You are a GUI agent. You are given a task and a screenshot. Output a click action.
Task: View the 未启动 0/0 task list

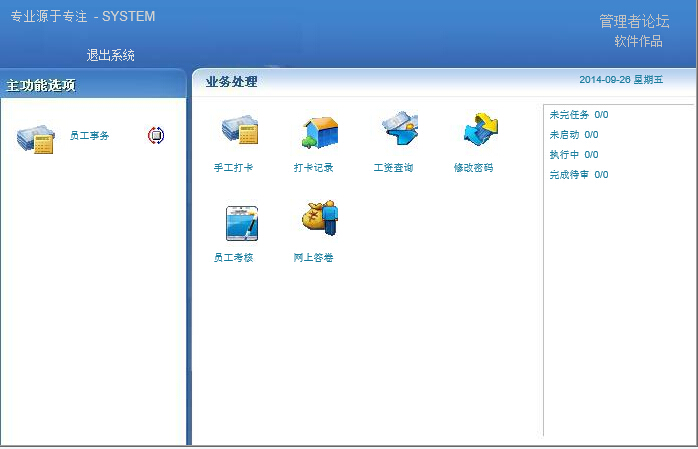pyautogui.click(x=574, y=135)
